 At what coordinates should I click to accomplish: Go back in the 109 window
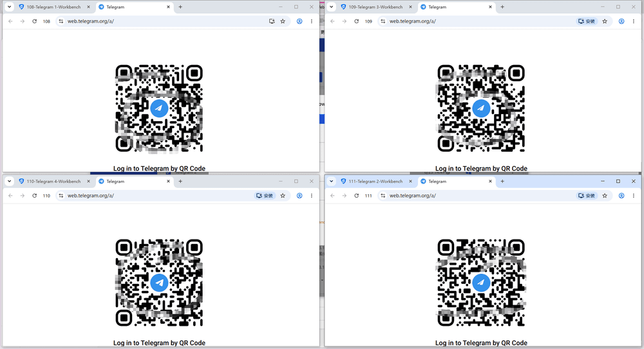click(333, 21)
